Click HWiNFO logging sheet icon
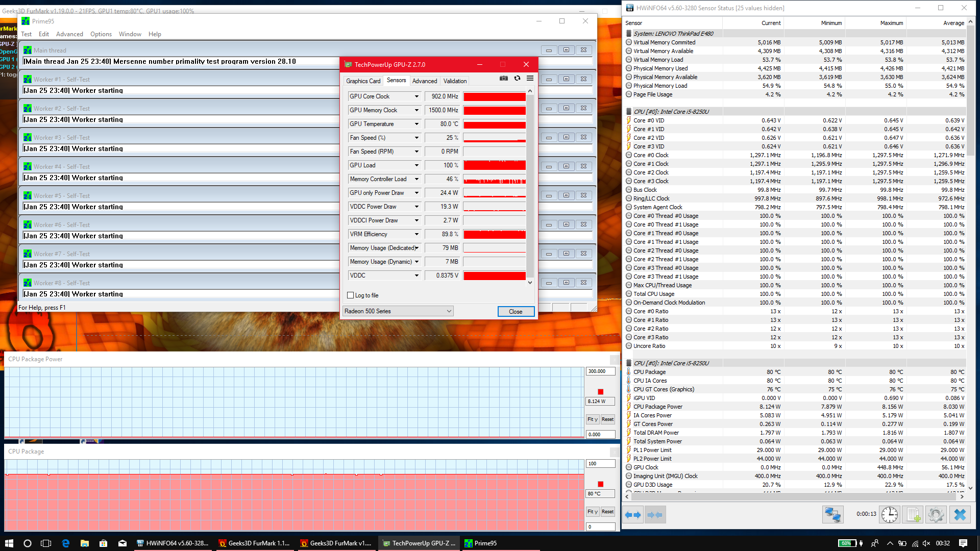The height and width of the screenshot is (551, 980). click(913, 515)
